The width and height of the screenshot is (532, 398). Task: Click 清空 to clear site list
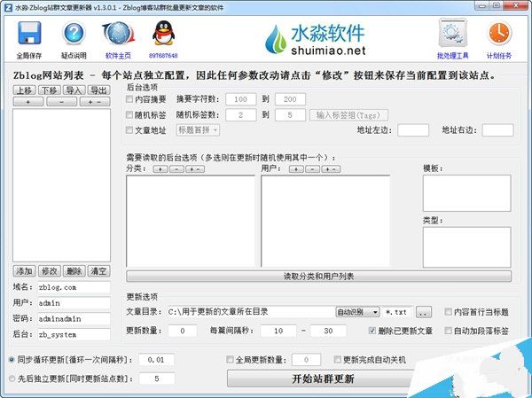98,270
